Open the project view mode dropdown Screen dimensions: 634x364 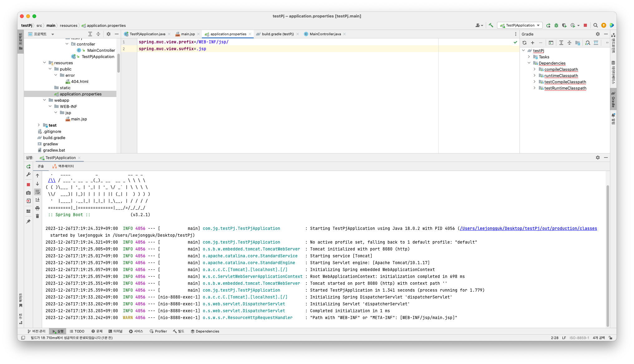point(53,34)
